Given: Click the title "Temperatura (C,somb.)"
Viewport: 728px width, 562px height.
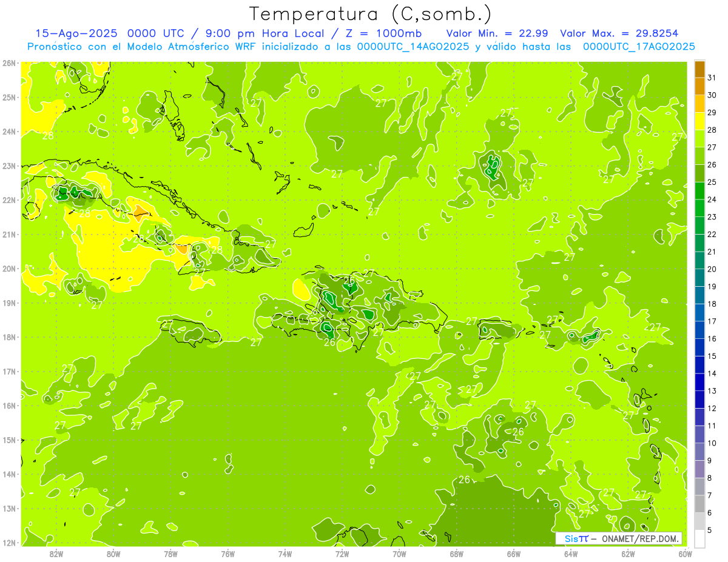Looking at the screenshot, I should (371, 14).
